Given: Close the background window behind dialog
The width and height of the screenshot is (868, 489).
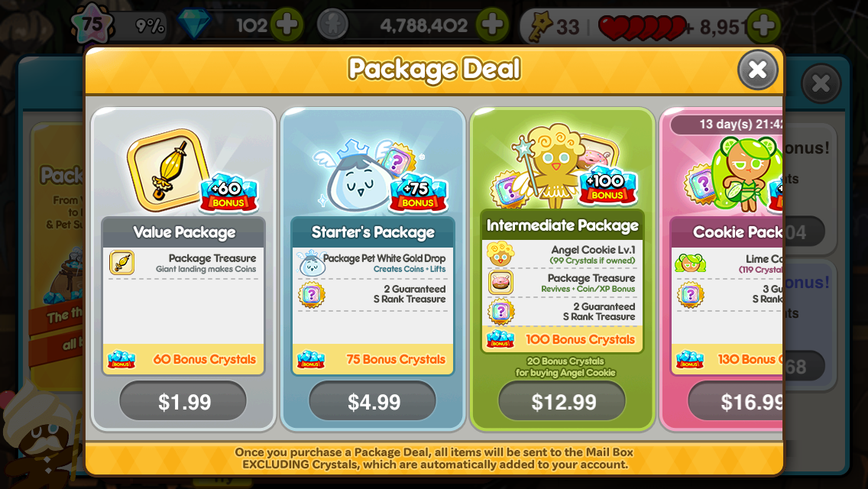Looking at the screenshot, I should point(821,83).
